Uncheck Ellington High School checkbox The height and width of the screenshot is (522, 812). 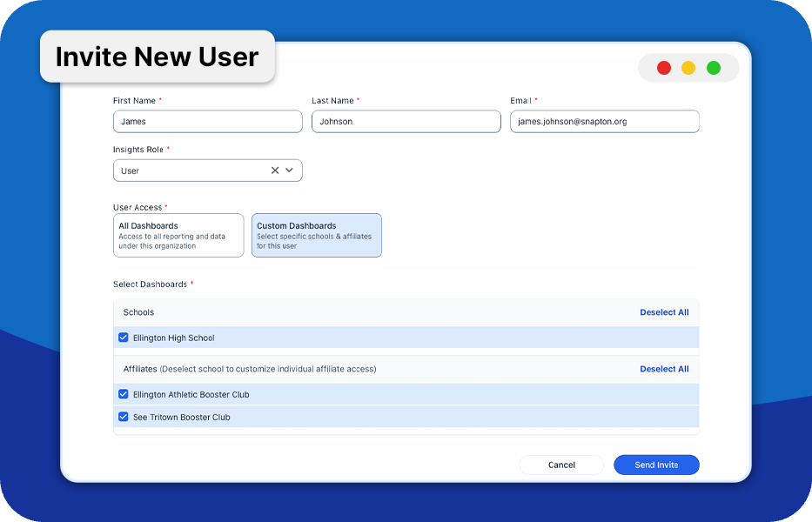click(x=124, y=338)
